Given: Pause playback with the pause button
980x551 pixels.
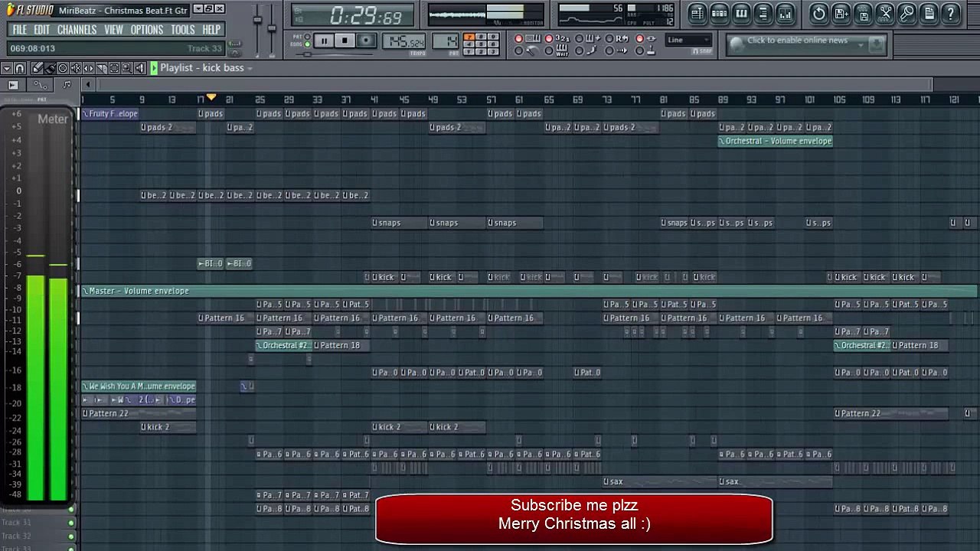Looking at the screenshot, I should 323,41.
